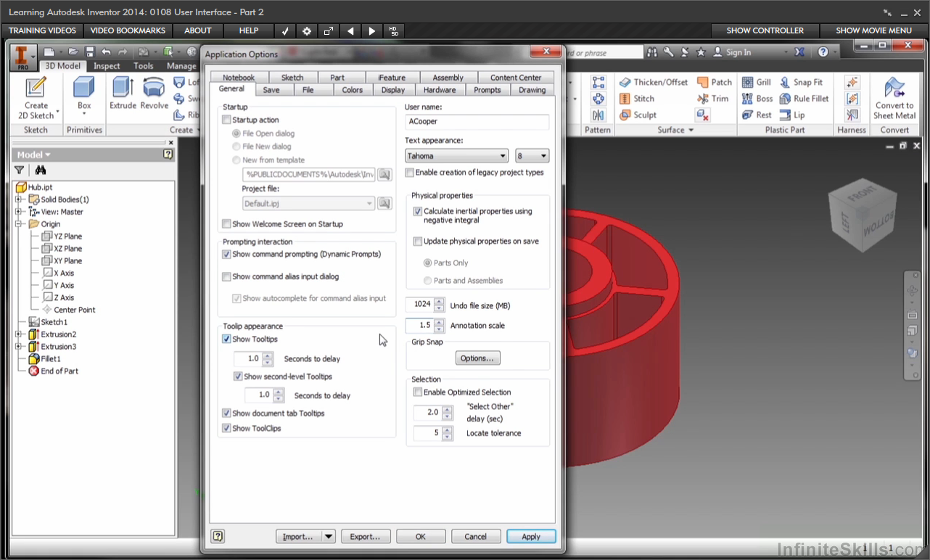The image size is (930, 560).
Task: Choose the Snap Fit tool
Action: (801, 82)
